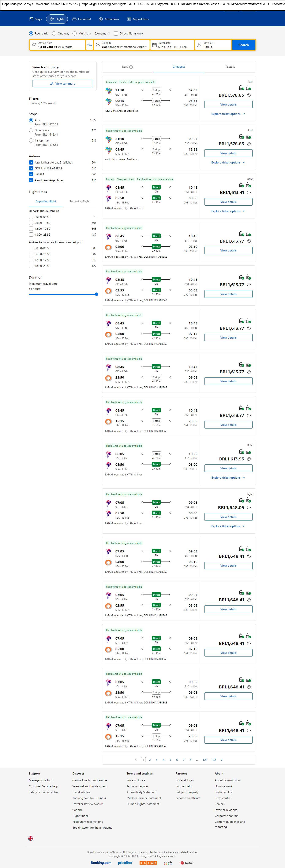Click the info icon beside Best tab
Screen dimensions: 285x868
click(131, 67)
